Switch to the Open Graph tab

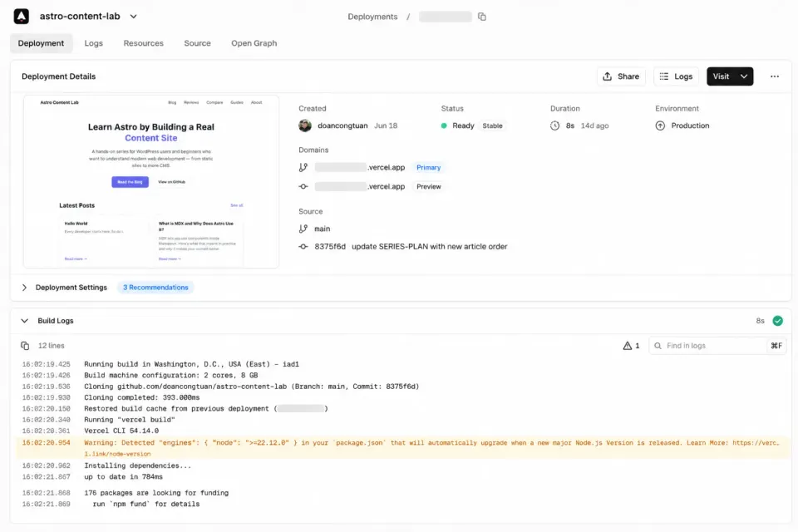pos(254,43)
